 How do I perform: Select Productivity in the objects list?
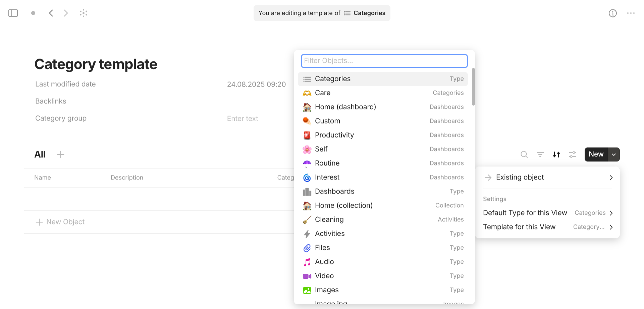(334, 135)
